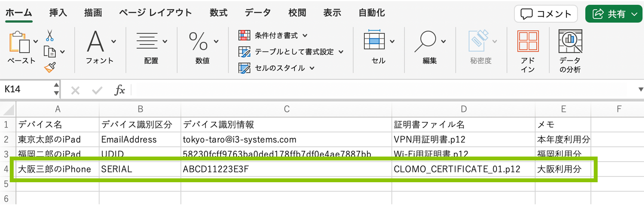This screenshot has height=205, width=644.
Task: Expand the 条件付き書式 dropdown chevron
Action: (x=305, y=35)
